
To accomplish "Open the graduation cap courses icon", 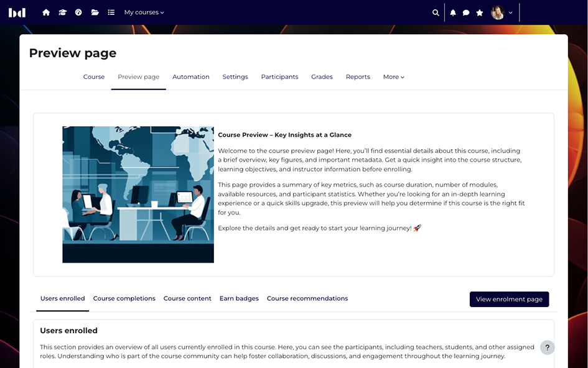I will (62, 12).
